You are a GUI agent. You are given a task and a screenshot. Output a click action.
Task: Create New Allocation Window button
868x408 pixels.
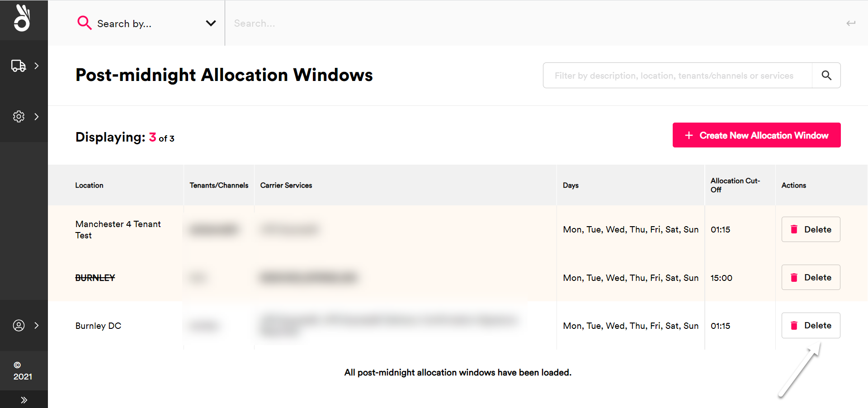pos(756,135)
